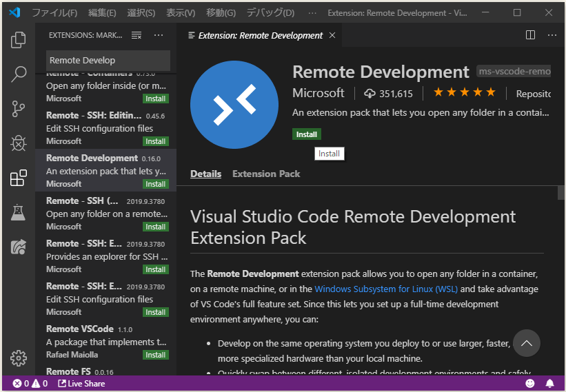Select the Remote VSCode 1.1.0 list item
The width and height of the screenshot is (566, 392).
(105, 341)
